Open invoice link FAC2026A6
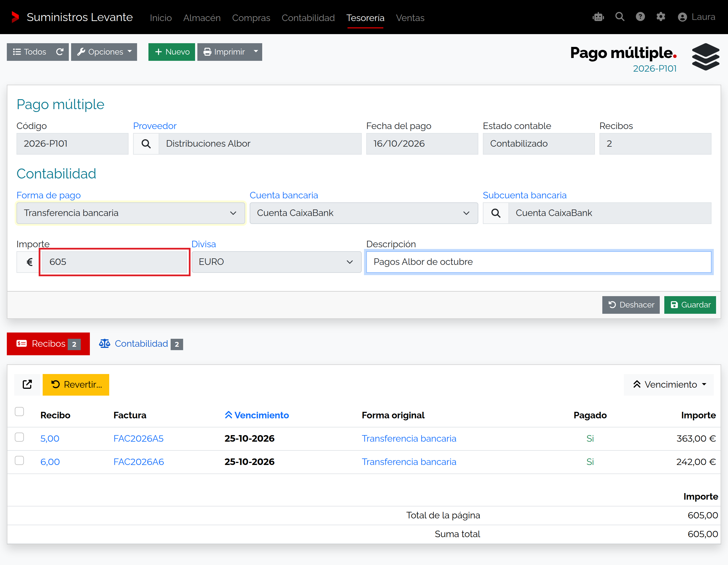The height and width of the screenshot is (565, 728). [139, 462]
